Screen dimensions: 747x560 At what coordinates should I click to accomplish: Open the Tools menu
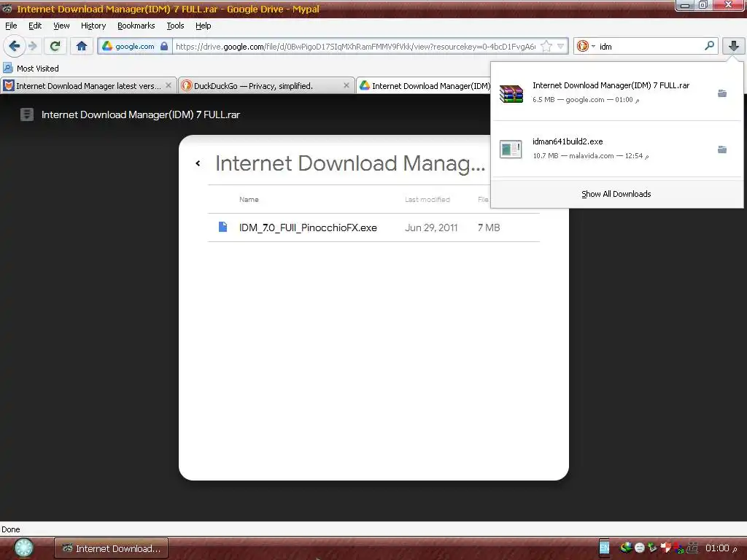pyautogui.click(x=175, y=26)
